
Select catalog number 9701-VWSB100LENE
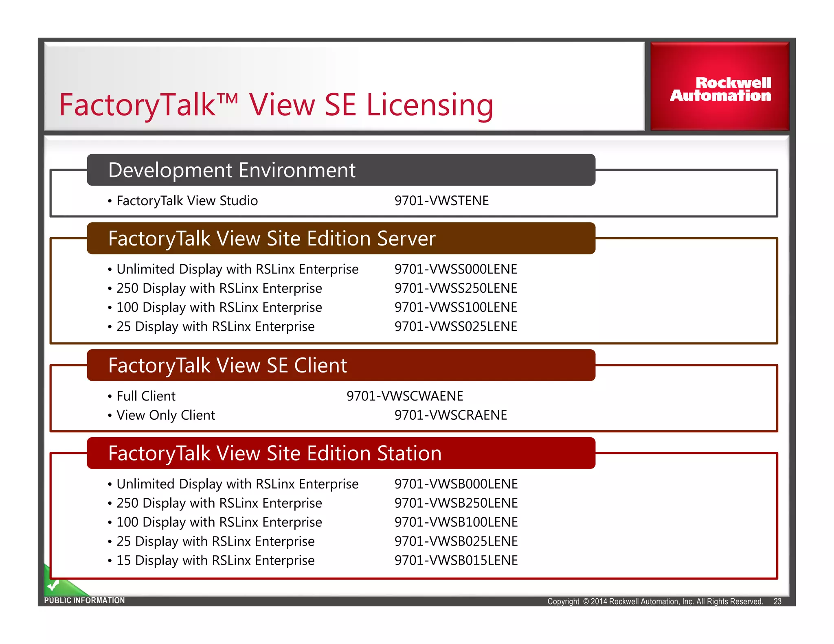[x=456, y=522]
